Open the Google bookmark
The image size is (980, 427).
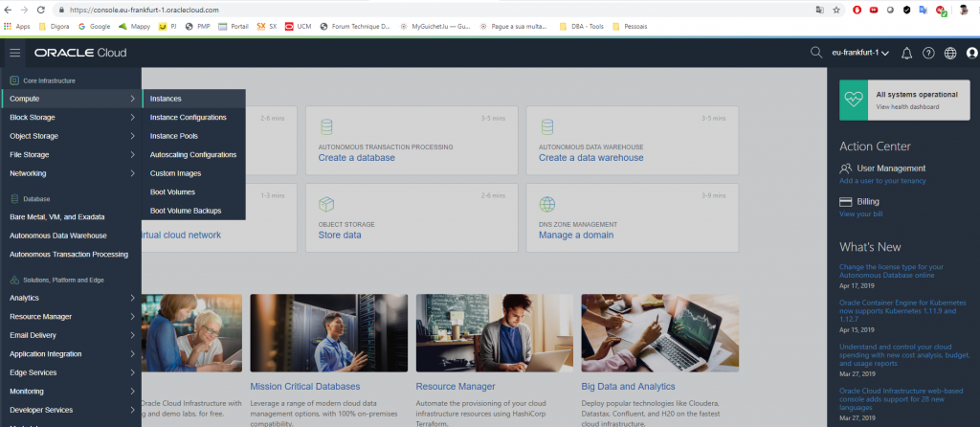click(94, 26)
